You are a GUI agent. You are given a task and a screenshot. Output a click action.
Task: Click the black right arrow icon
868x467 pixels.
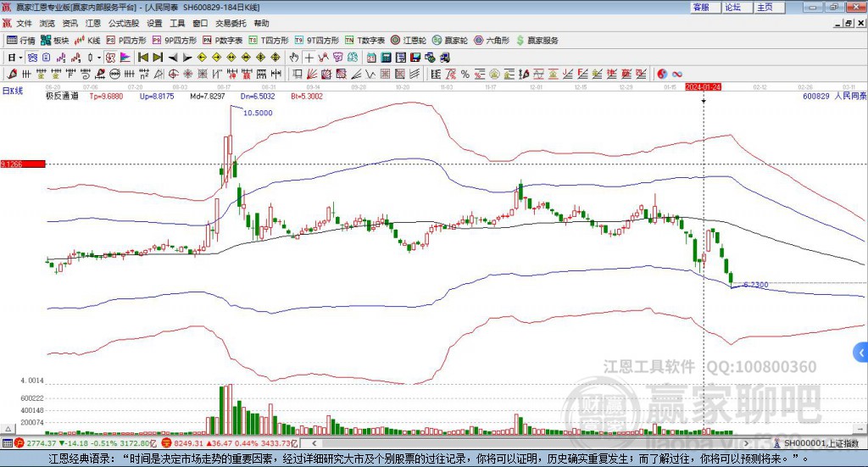pyautogui.click(x=187, y=58)
